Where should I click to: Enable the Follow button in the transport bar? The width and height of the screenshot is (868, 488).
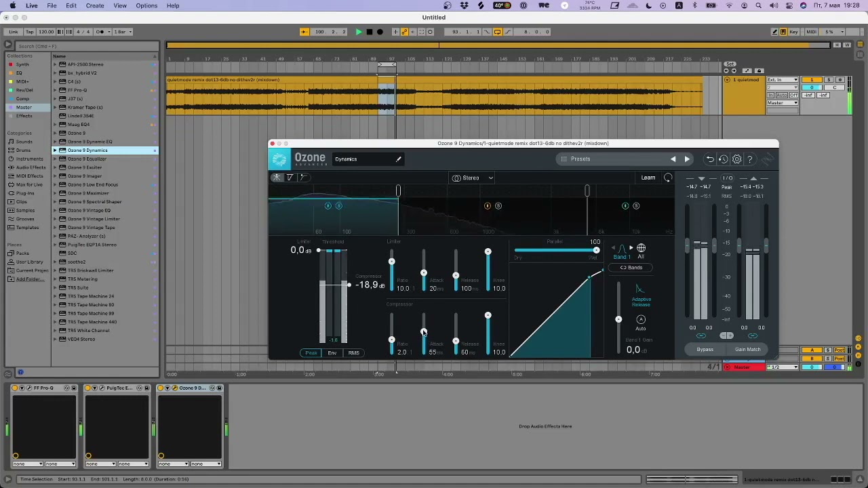point(304,32)
